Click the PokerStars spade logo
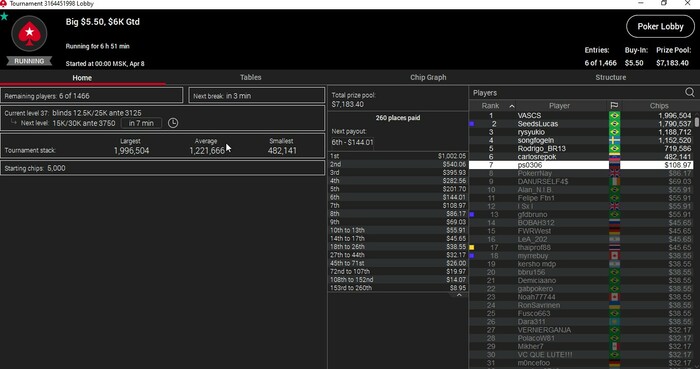Screen dimensions: 700x369 coord(29,33)
